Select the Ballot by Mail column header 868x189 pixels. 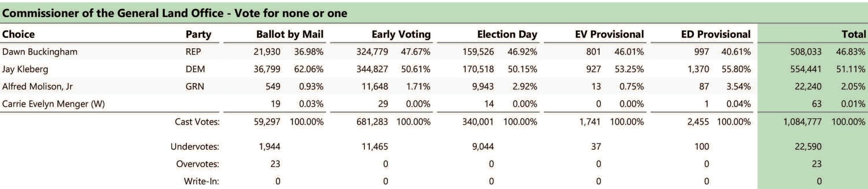[x=289, y=34]
